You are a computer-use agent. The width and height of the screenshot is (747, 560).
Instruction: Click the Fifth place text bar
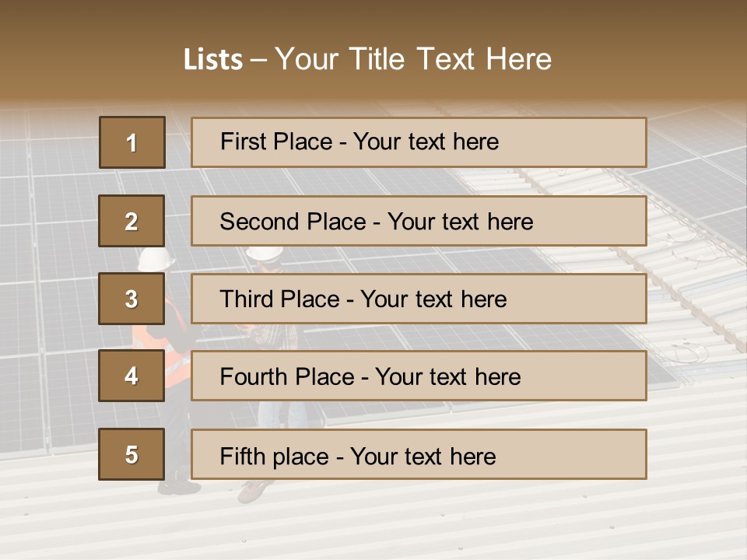(x=419, y=454)
